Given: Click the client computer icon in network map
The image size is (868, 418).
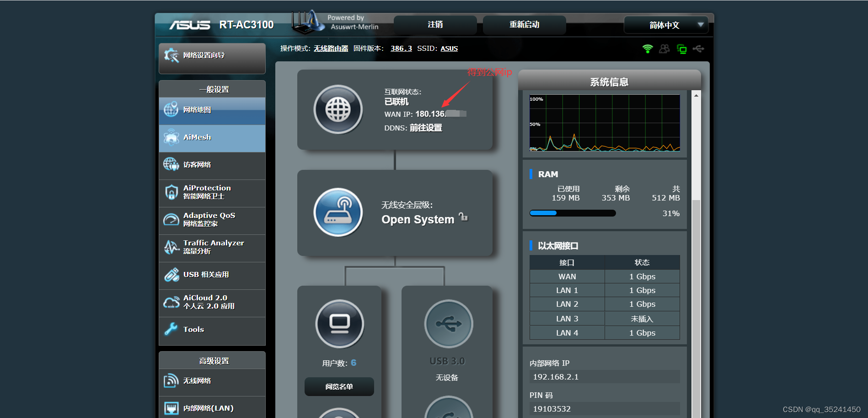Looking at the screenshot, I should point(339,324).
